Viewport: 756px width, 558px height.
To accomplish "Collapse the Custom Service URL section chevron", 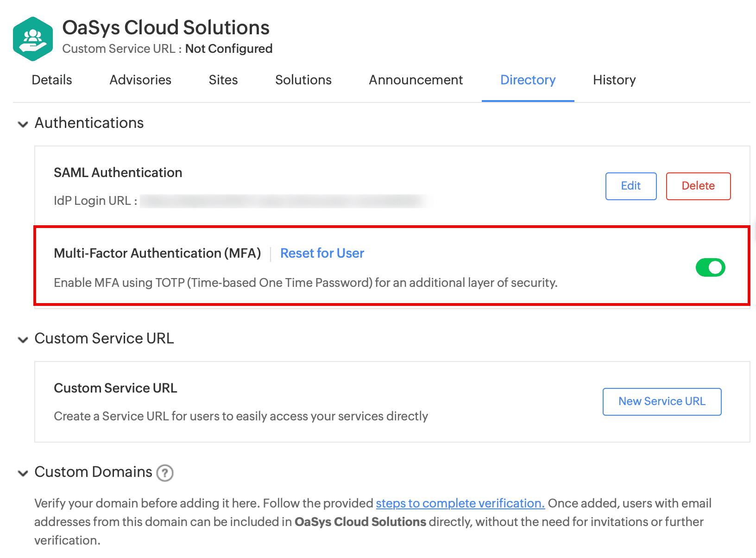I will point(23,339).
